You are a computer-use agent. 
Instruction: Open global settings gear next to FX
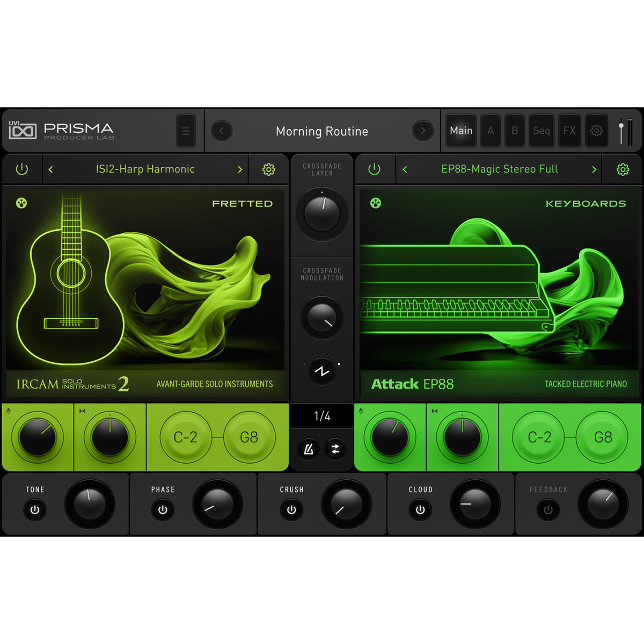[596, 130]
